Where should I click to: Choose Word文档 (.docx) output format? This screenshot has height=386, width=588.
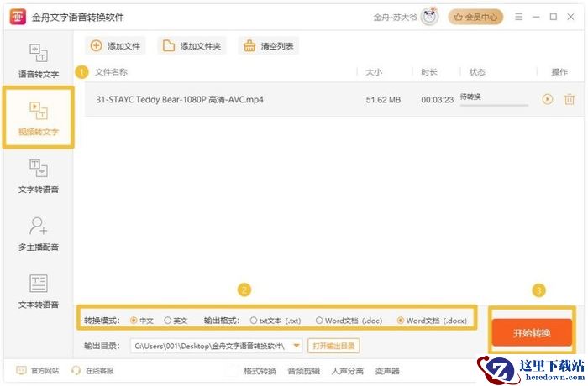coord(432,321)
